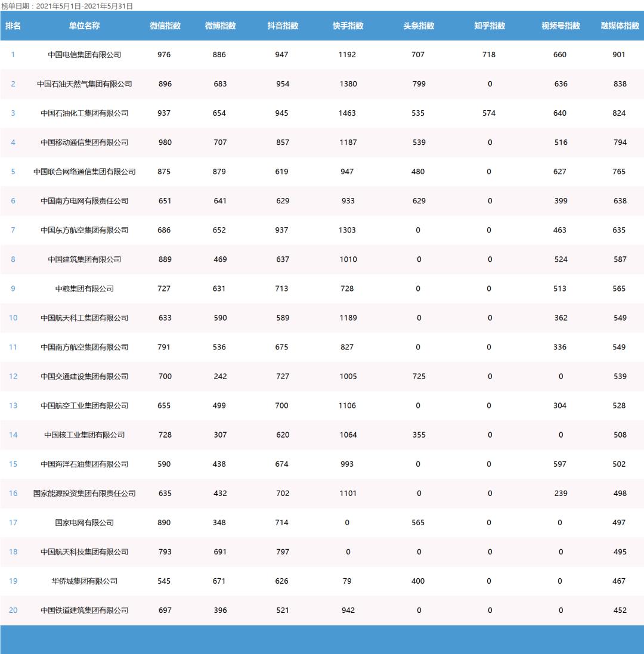Click rank number 20
The width and height of the screenshot is (644, 654).
pos(13,610)
